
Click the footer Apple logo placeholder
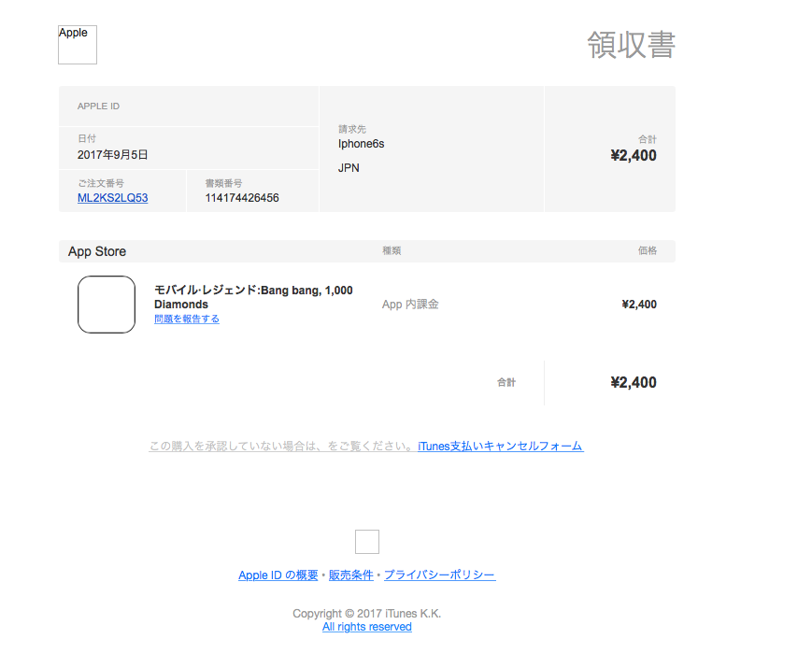(367, 542)
